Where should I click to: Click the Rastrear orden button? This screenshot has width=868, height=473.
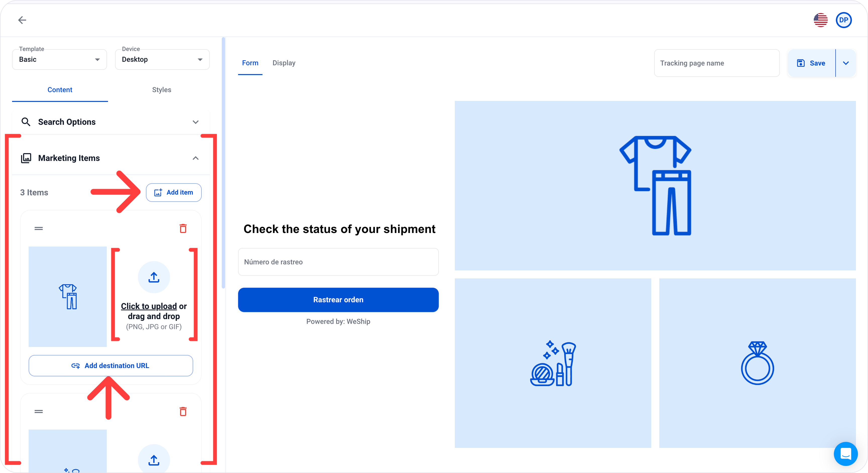coord(338,300)
